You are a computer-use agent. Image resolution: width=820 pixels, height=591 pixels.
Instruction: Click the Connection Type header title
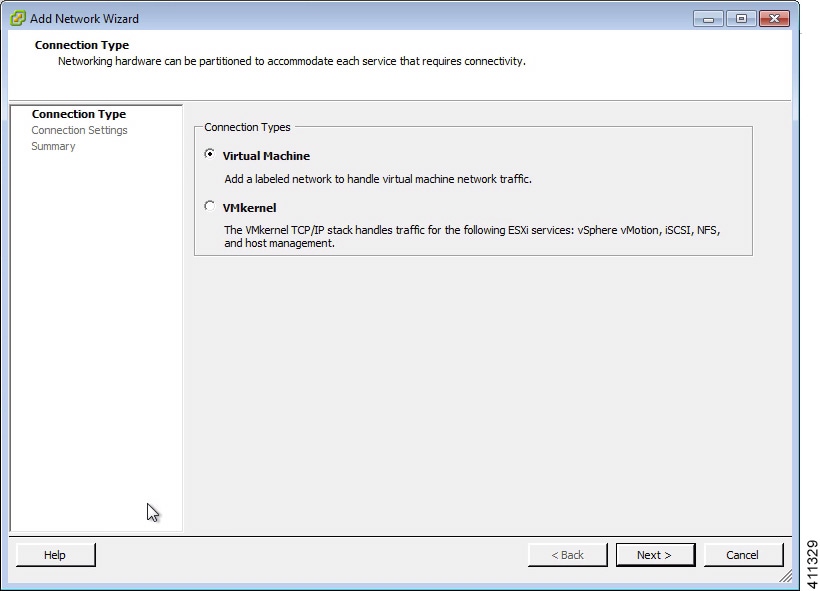point(82,45)
